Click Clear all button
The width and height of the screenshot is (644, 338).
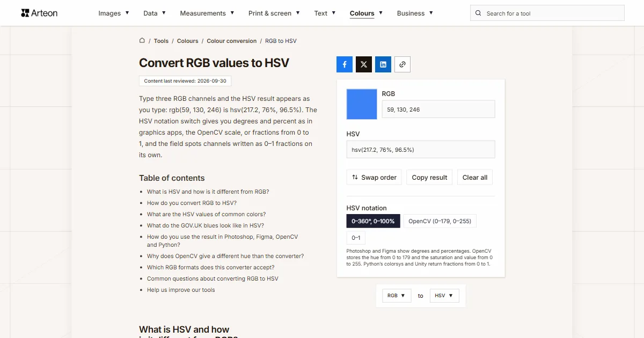475,178
